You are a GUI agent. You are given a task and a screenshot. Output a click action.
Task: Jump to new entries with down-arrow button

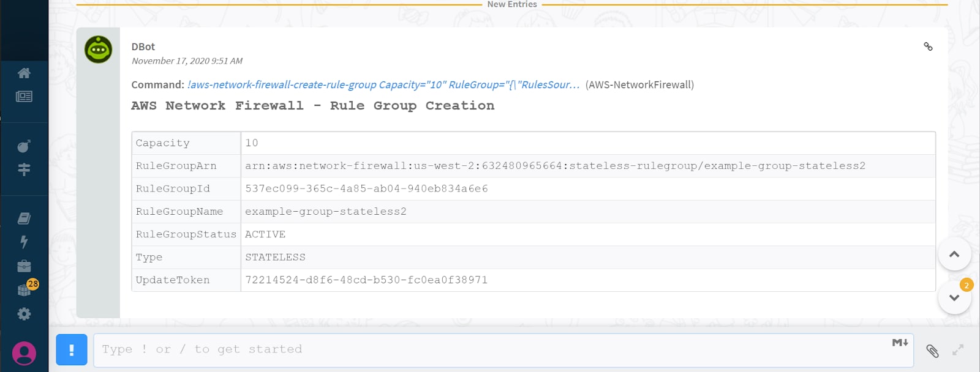pyautogui.click(x=954, y=297)
